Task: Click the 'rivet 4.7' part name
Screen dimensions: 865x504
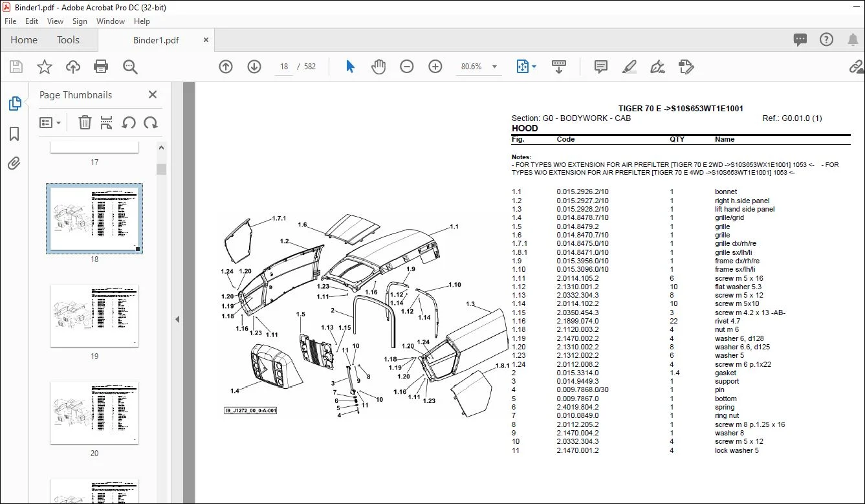Action: [728, 322]
